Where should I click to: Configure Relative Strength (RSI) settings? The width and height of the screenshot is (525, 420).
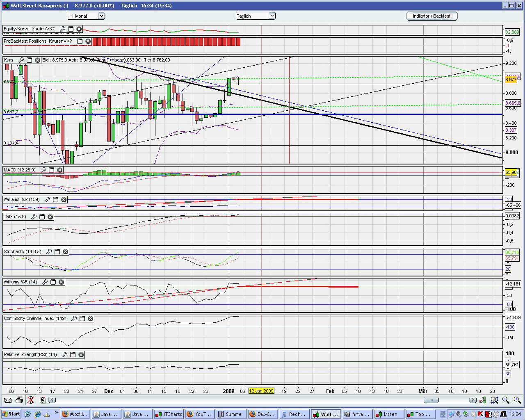click(x=65, y=354)
